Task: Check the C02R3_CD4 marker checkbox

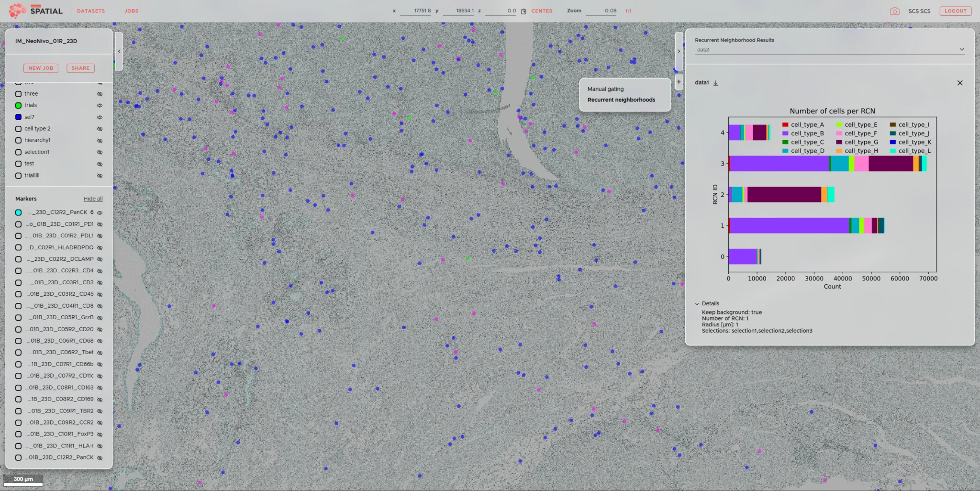Action: click(x=18, y=271)
